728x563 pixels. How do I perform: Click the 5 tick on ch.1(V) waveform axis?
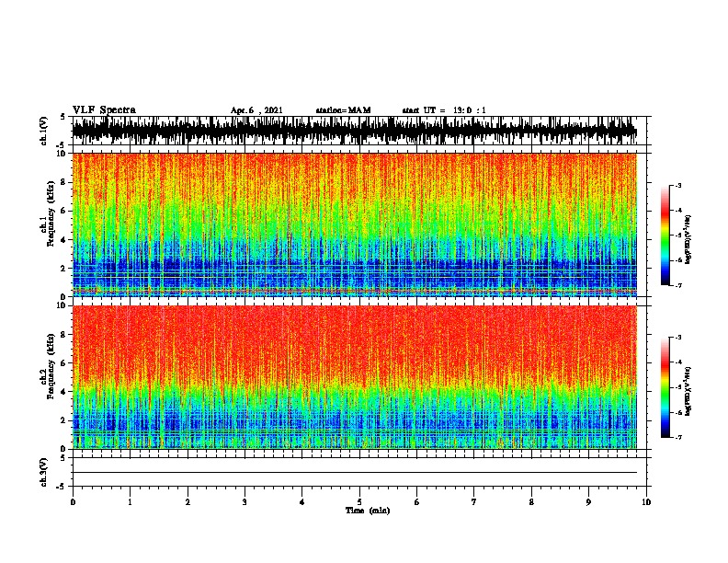pyautogui.click(x=63, y=117)
